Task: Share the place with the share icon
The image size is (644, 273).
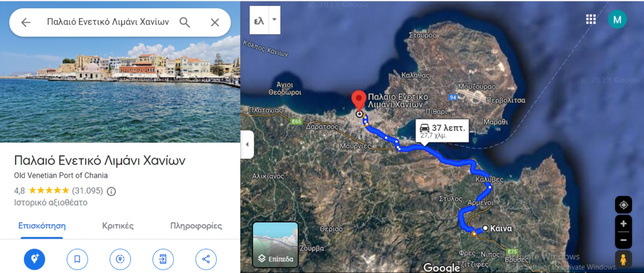Action: point(206,259)
